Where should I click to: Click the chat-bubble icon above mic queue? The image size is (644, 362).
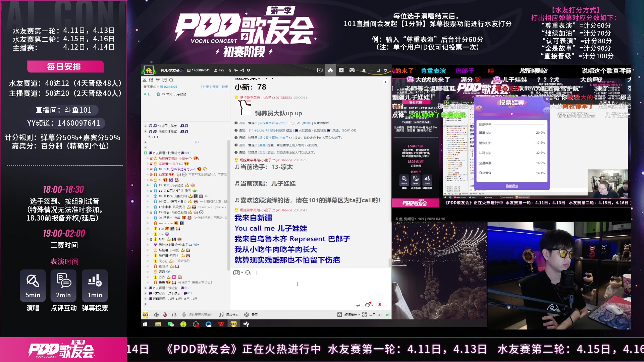151,80
